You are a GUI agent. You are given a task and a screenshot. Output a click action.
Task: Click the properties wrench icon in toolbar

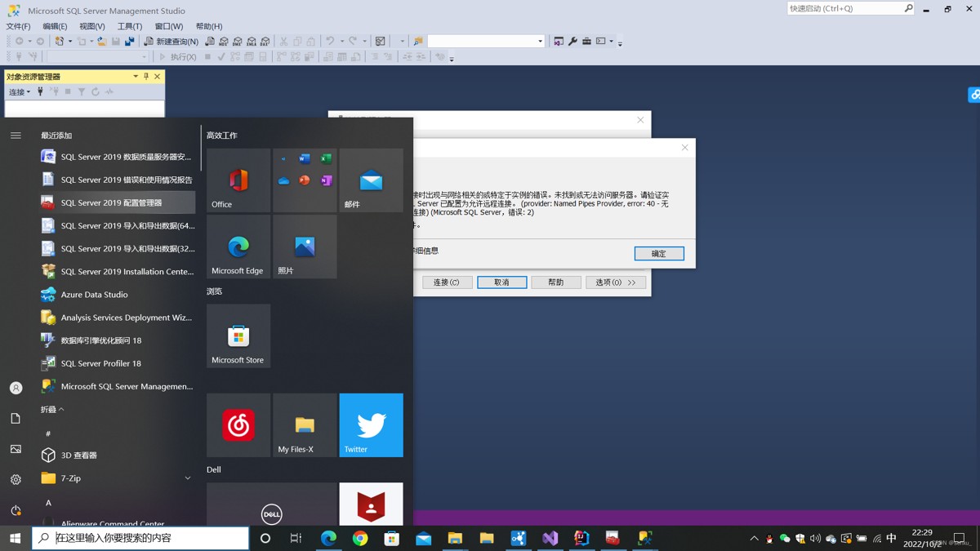click(x=572, y=41)
